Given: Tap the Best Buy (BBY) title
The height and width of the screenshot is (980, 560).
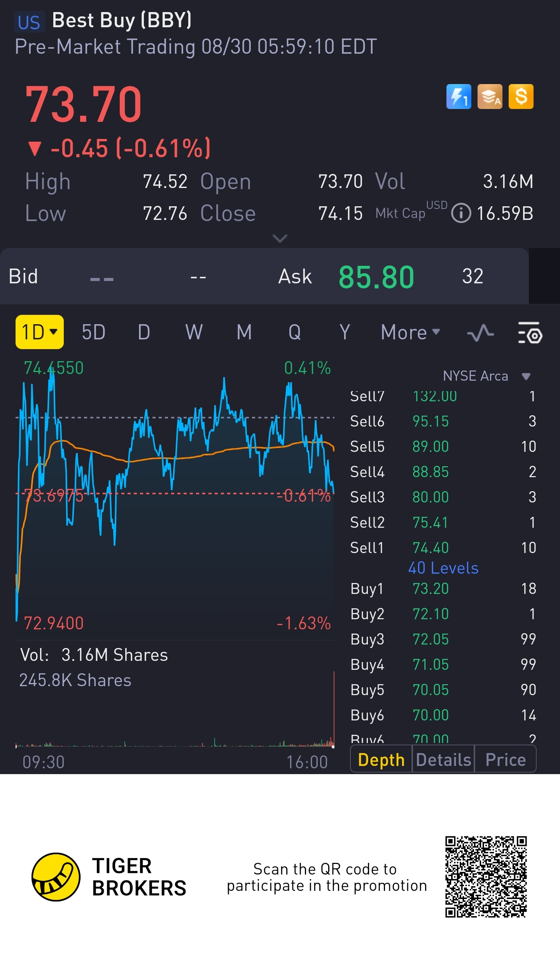Looking at the screenshot, I should [x=122, y=20].
